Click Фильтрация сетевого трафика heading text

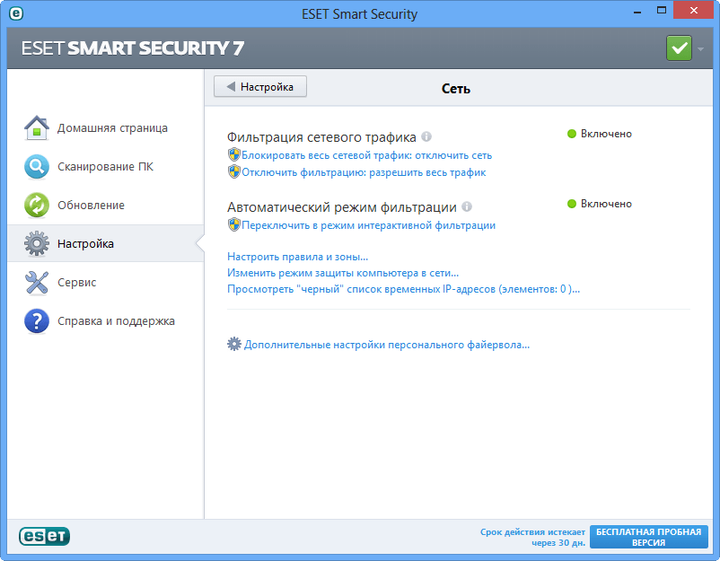tap(321, 137)
